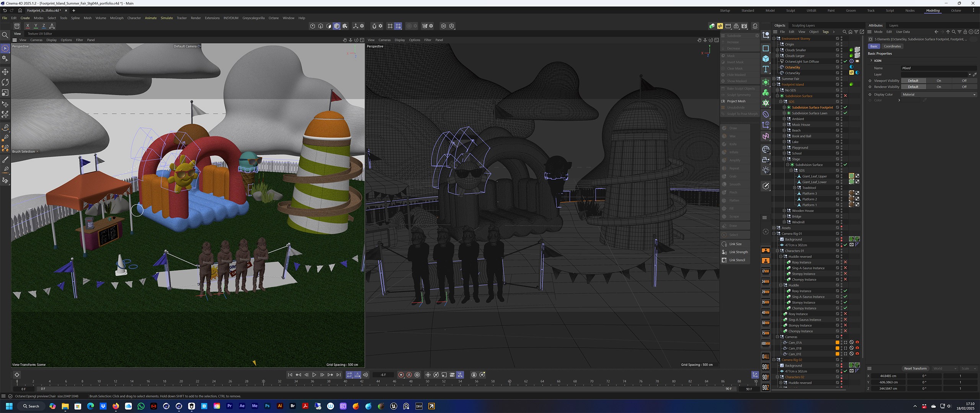Viewport: 980px width, 413px height.
Task: Select the Rotate tool in left toolbar
Action: click(5, 82)
